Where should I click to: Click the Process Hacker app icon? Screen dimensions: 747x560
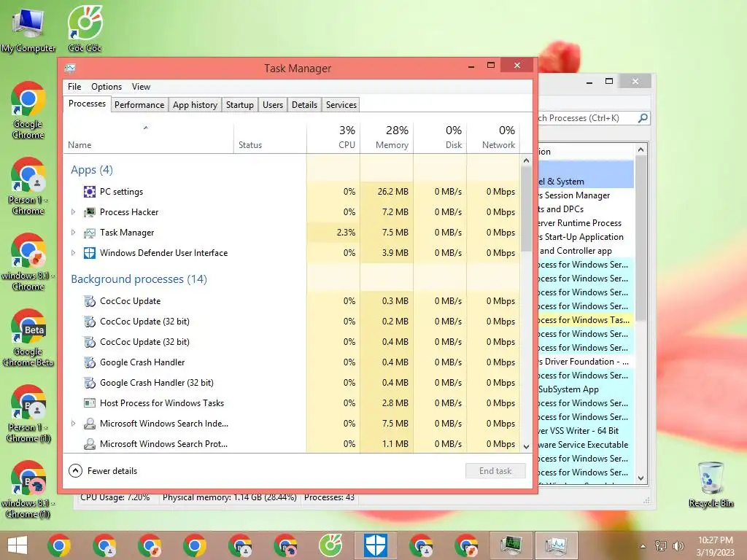click(x=90, y=212)
